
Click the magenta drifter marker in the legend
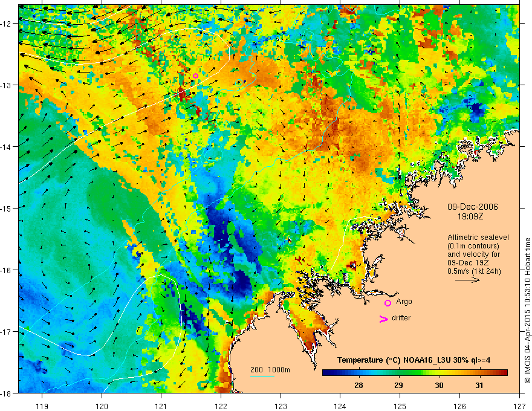click(383, 319)
